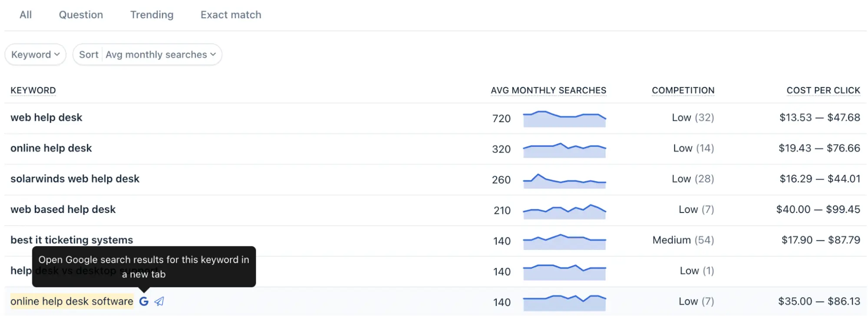Click the 210 monthly searches value
This screenshot has height=316, width=868.
click(x=502, y=211)
